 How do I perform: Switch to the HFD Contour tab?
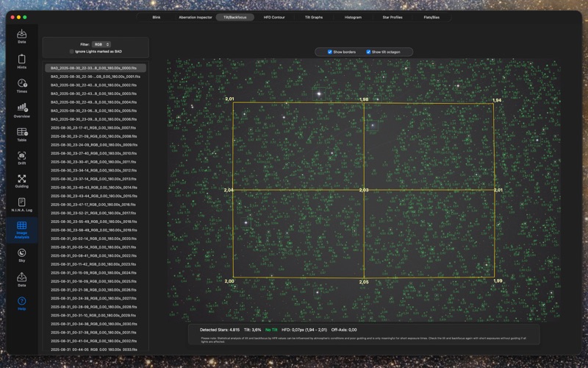[274, 17]
